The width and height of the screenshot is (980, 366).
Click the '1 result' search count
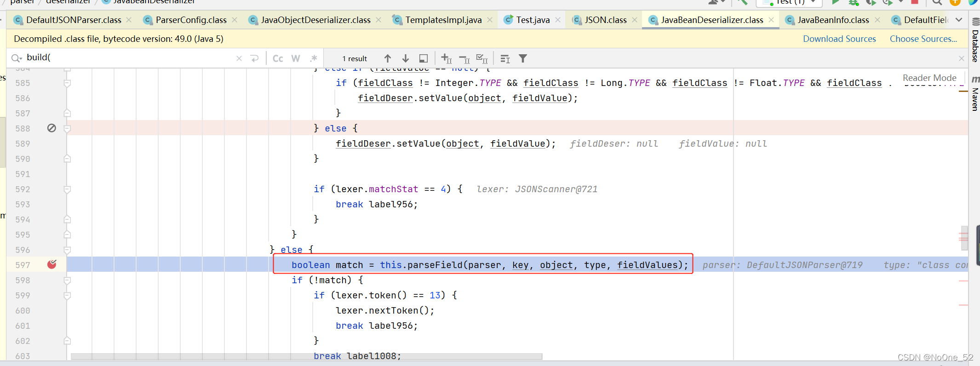(x=355, y=58)
